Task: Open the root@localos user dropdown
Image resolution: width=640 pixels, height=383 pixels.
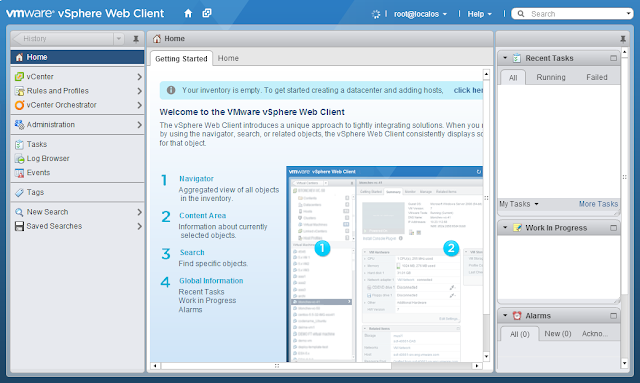Action: click(420, 14)
